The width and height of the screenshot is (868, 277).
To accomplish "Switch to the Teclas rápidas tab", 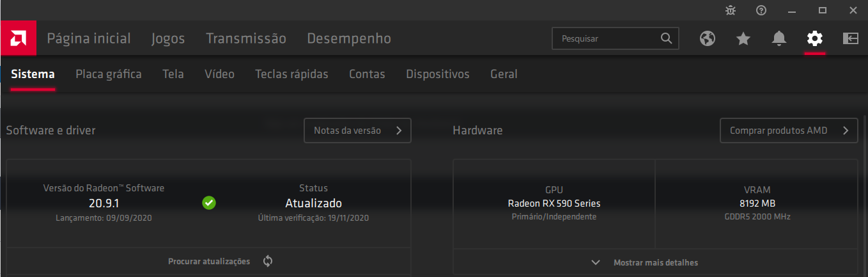I will click(x=291, y=74).
